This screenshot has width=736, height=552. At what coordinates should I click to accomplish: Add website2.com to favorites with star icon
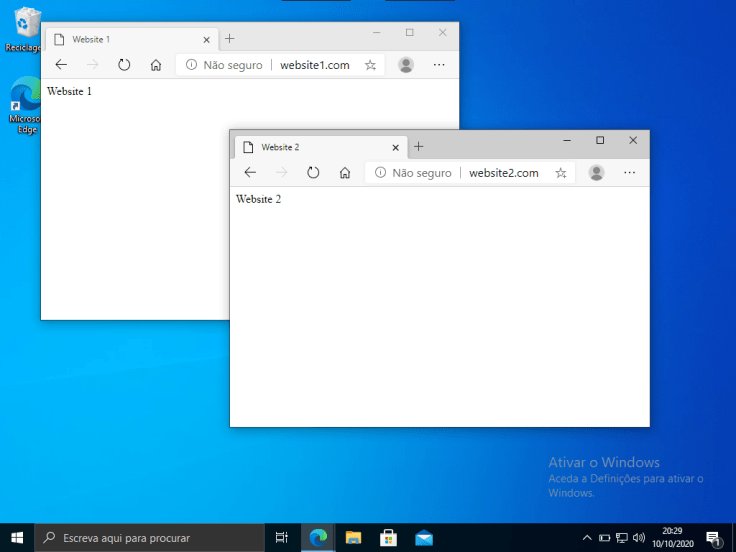(x=561, y=173)
